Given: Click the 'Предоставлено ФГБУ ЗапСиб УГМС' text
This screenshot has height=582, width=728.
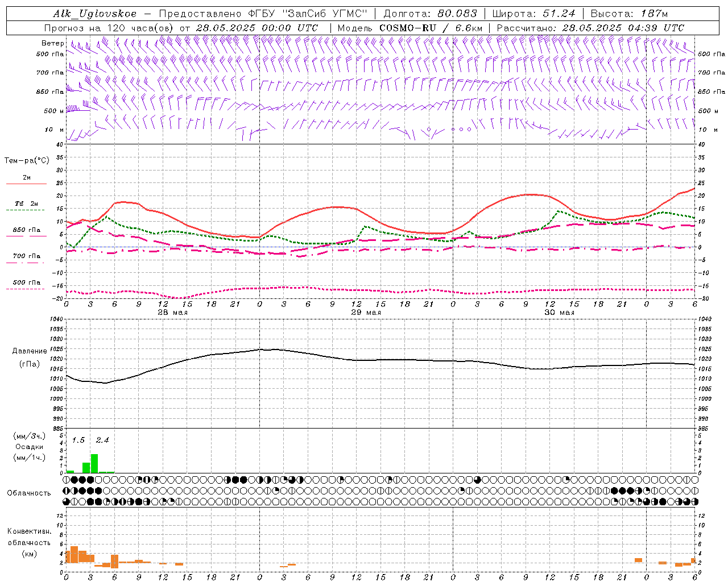Looking at the screenshot, I should [x=263, y=14].
